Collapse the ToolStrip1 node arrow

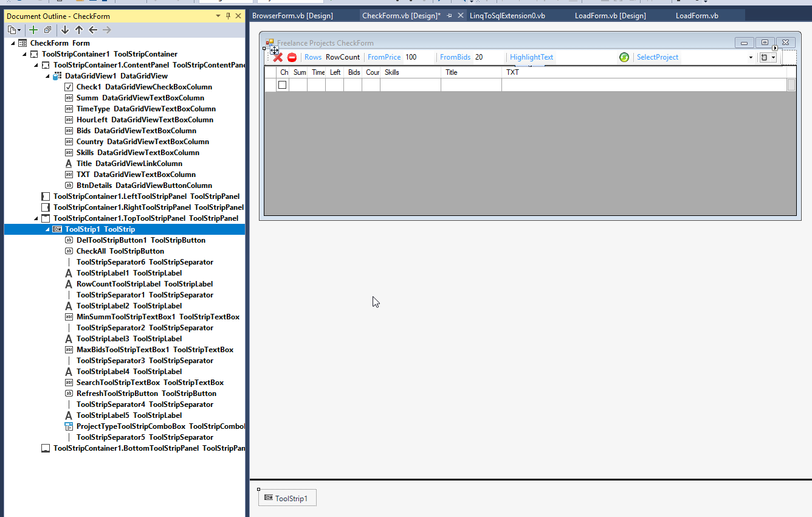[x=48, y=229]
